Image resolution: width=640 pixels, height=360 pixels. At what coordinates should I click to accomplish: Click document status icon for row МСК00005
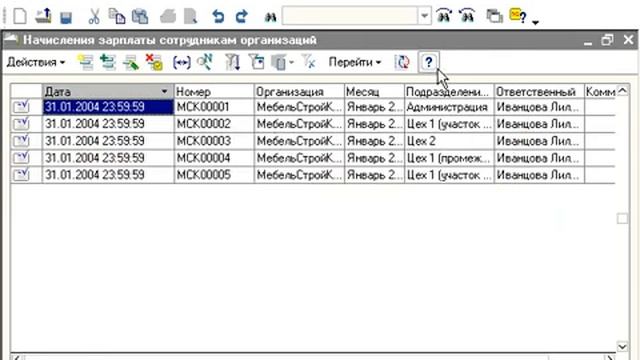21,175
